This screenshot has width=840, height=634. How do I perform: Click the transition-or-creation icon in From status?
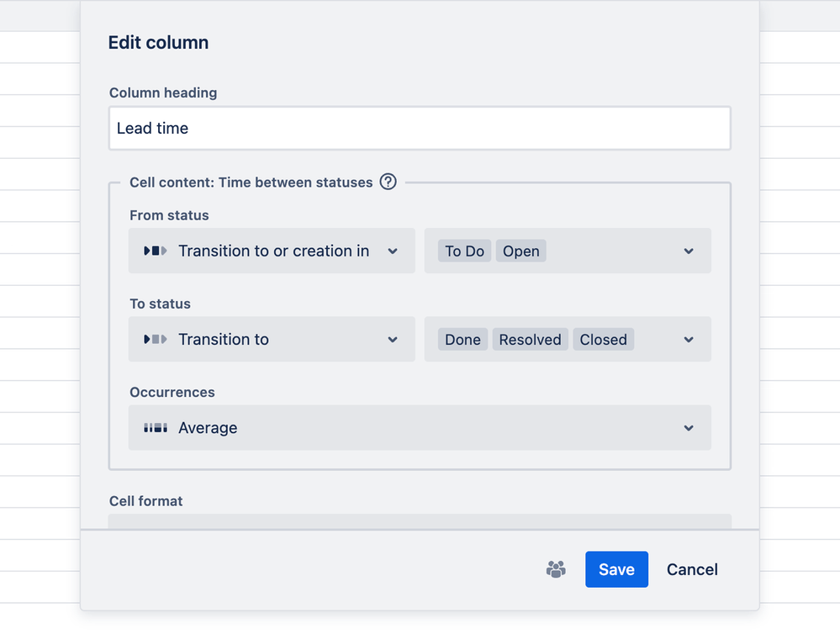tap(156, 251)
